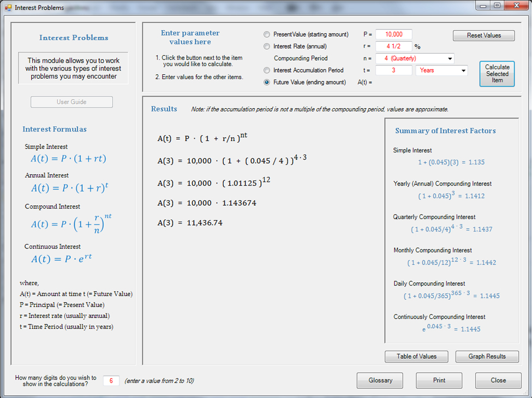Image resolution: width=532 pixels, height=398 pixels.
Task: Open the Table of Values
Action: click(416, 357)
